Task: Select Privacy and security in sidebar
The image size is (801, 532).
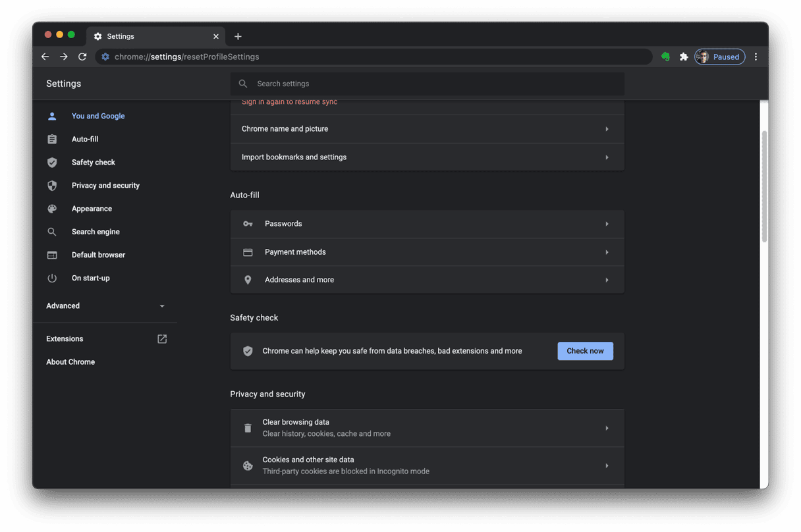Action: coord(105,186)
